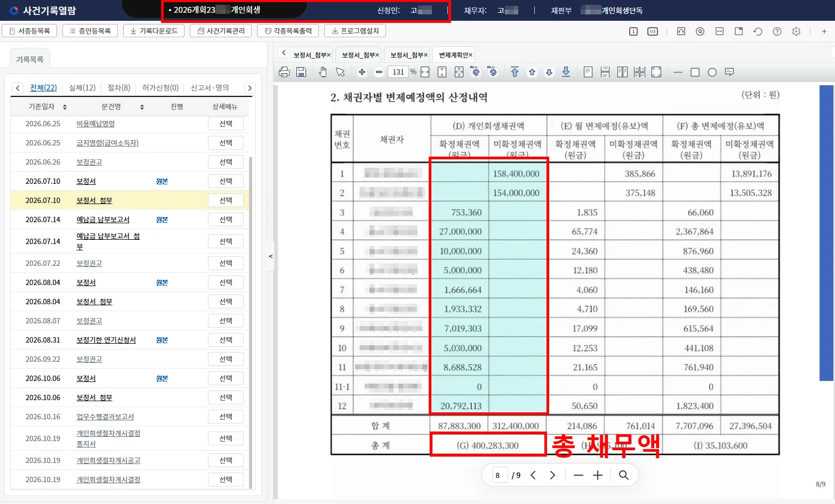Click the document vertical scrollbar thumb
This screenshot has height=504, width=835.
click(x=826, y=233)
